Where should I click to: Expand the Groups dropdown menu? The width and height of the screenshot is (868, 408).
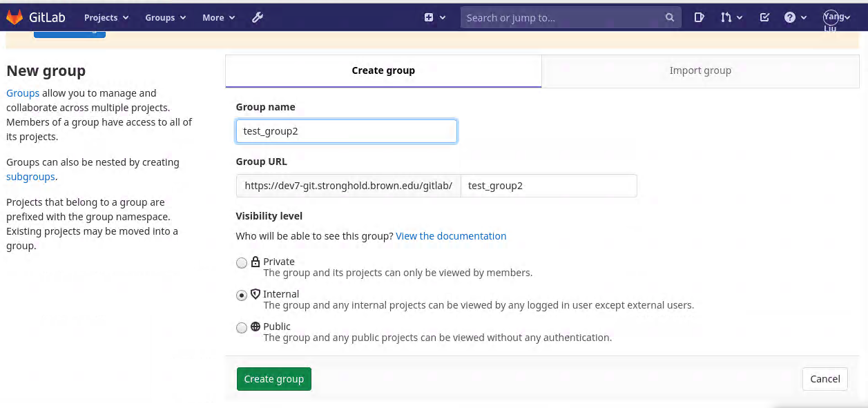pyautogui.click(x=166, y=17)
